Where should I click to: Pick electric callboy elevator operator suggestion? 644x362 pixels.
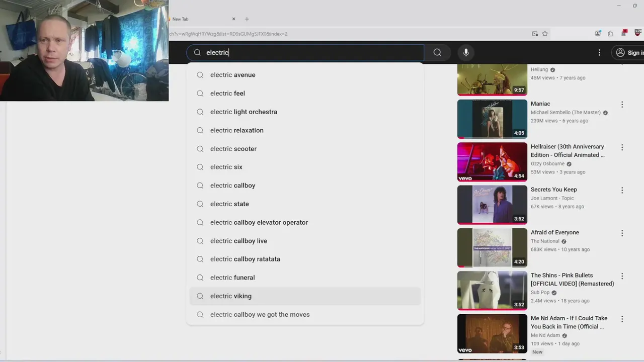305,222
